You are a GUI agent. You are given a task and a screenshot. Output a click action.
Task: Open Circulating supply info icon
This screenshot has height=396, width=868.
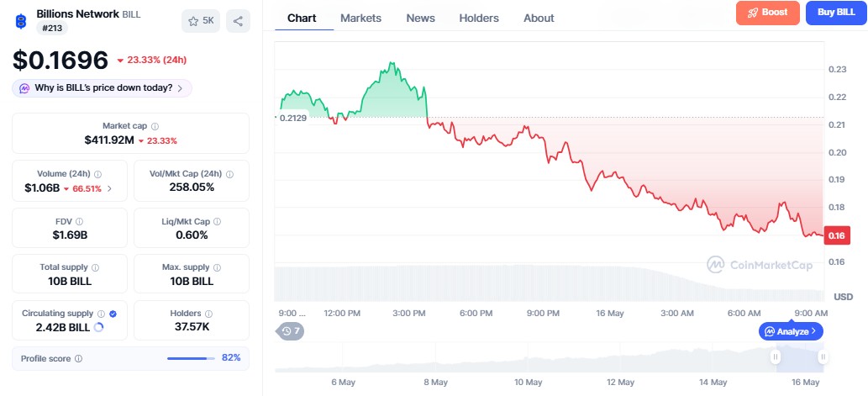tap(102, 314)
